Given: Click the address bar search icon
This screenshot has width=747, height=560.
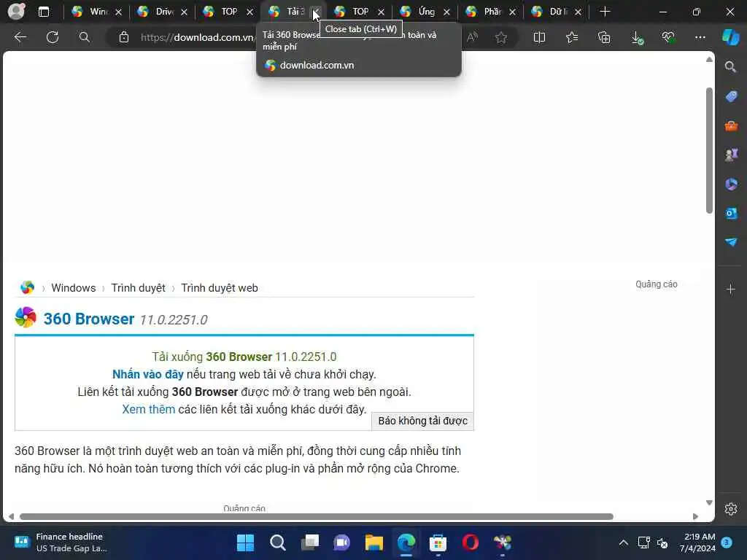Looking at the screenshot, I should (x=85, y=37).
